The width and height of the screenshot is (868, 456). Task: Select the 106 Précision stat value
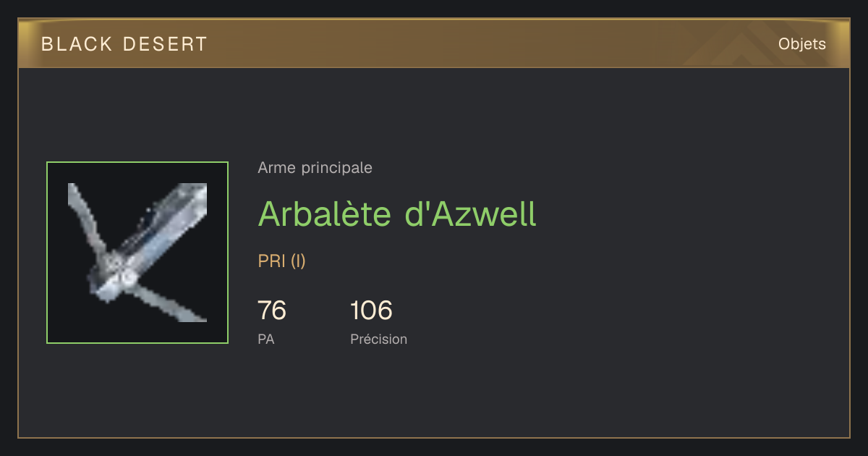(371, 311)
